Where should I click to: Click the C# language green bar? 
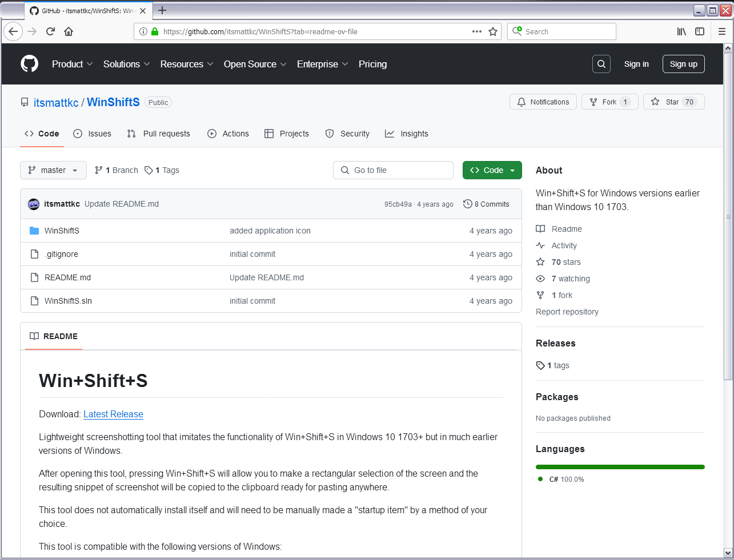click(x=620, y=467)
